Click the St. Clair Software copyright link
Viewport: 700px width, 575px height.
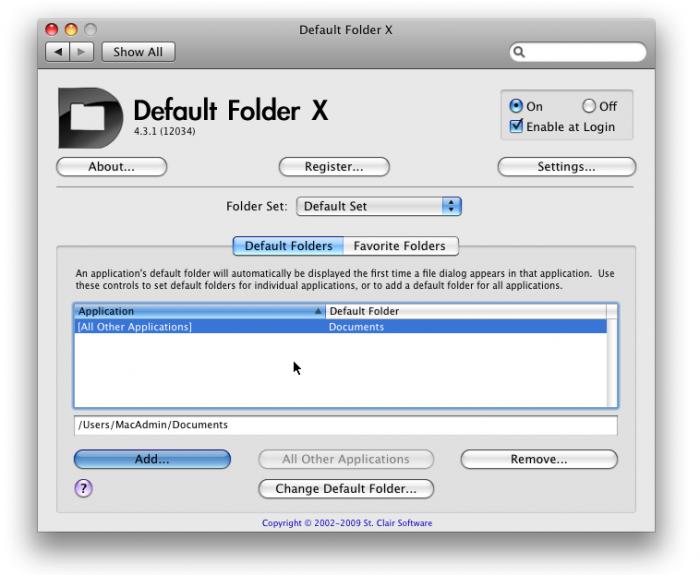pyautogui.click(x=347, y=523)
